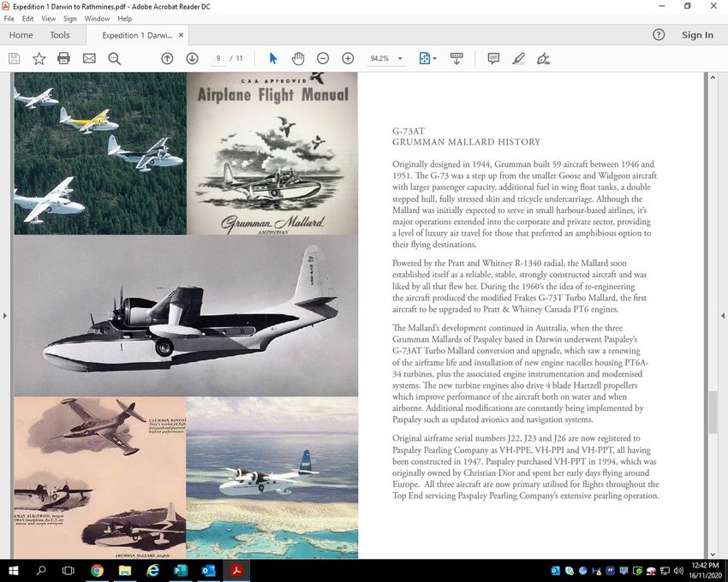Zoom in with the plus icon
The width and height of the screenshot is (728, 582).
[348, 58]
